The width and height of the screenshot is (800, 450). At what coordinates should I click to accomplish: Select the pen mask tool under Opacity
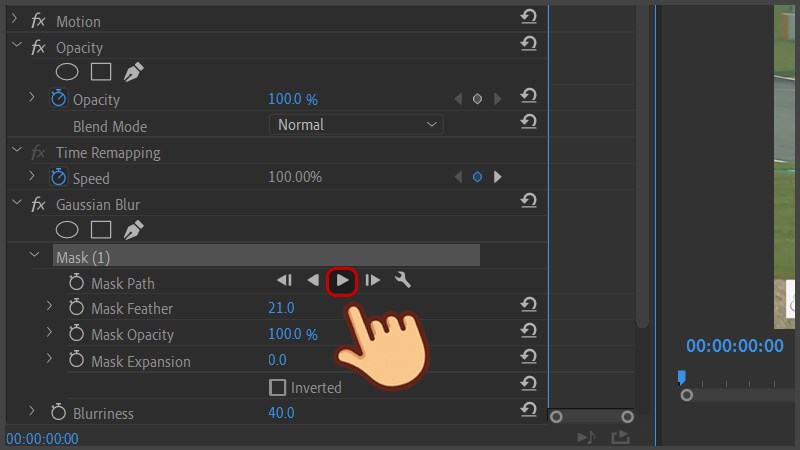click(x=133, y=72)
